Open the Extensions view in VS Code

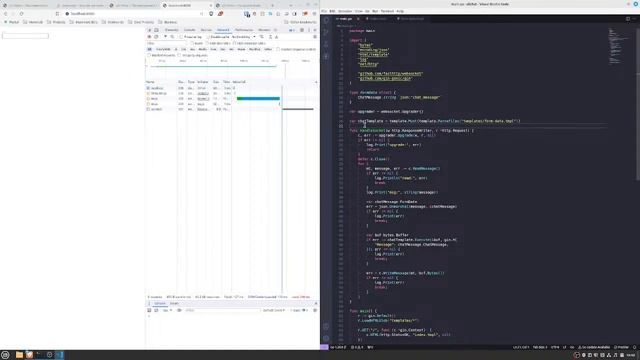[x=326, y=57]
